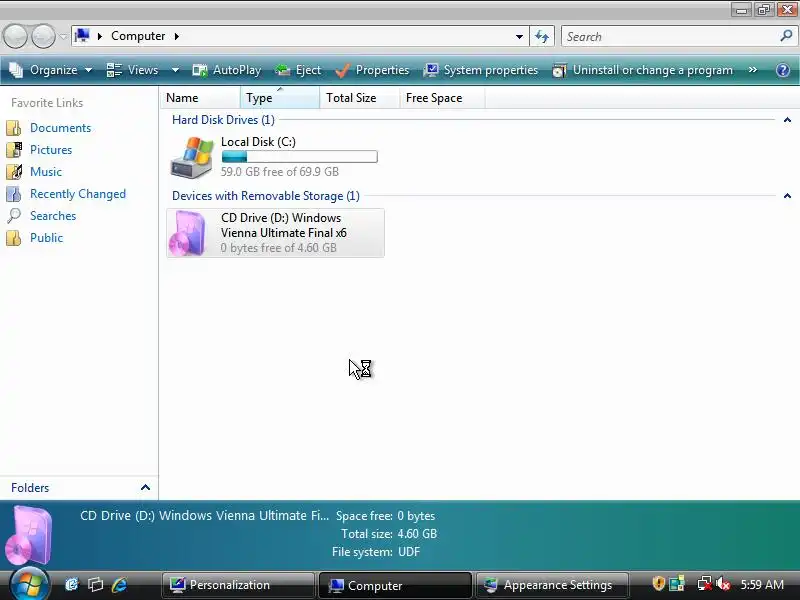The image size is (800, 600).
Task: Click Uninstall or change a program
Action: (643, 70)
